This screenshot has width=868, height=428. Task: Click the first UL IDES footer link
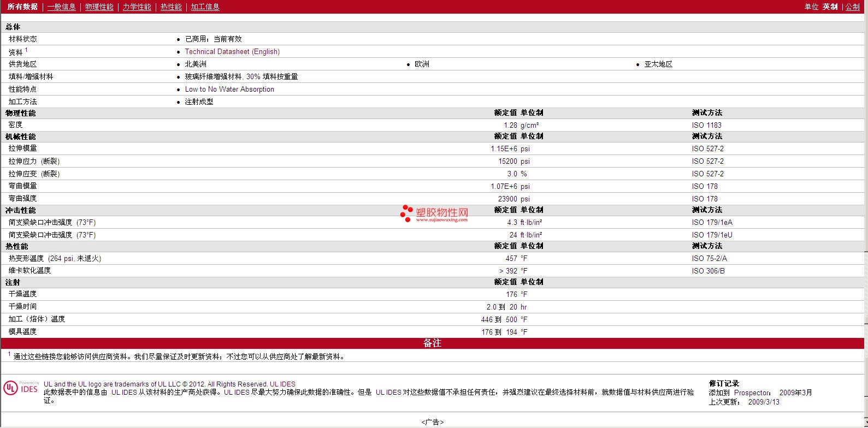(282, 384)
